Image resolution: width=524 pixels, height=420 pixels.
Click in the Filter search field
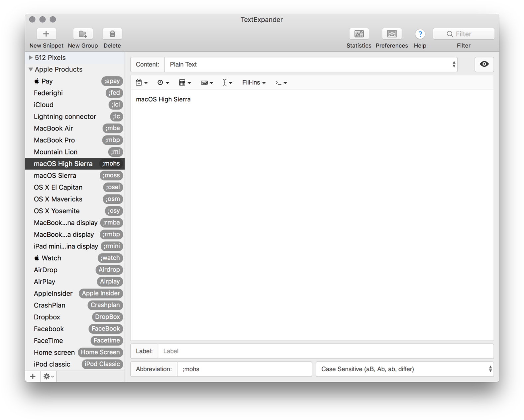464,34
